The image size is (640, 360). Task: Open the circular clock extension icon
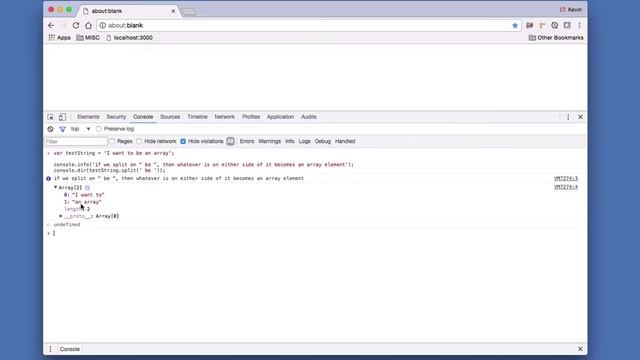pos(555,25)
